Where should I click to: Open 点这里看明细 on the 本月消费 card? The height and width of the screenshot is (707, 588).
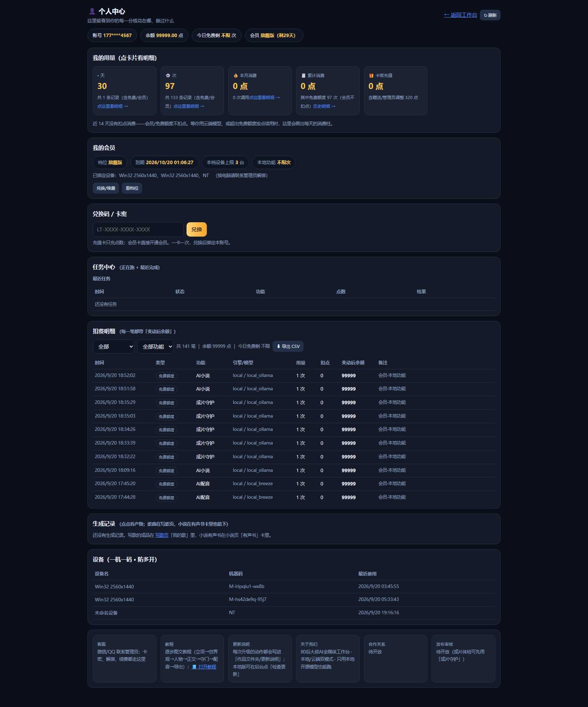tap(264, 97)
